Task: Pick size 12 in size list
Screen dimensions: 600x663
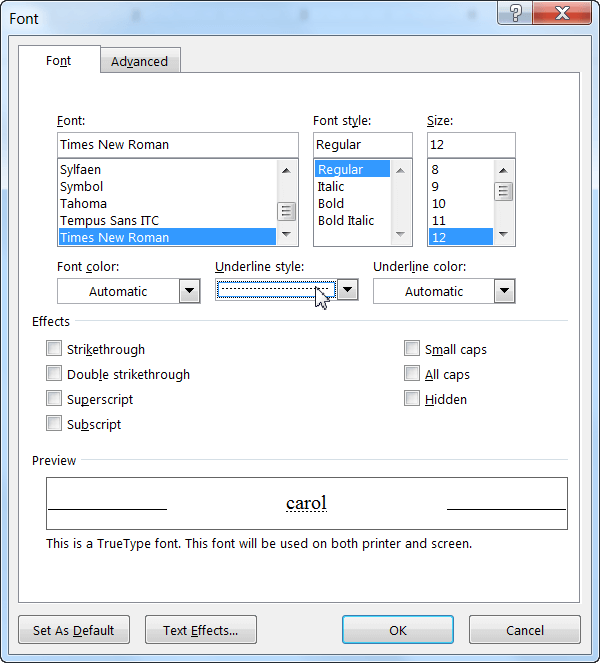Action: pos(460,237)
